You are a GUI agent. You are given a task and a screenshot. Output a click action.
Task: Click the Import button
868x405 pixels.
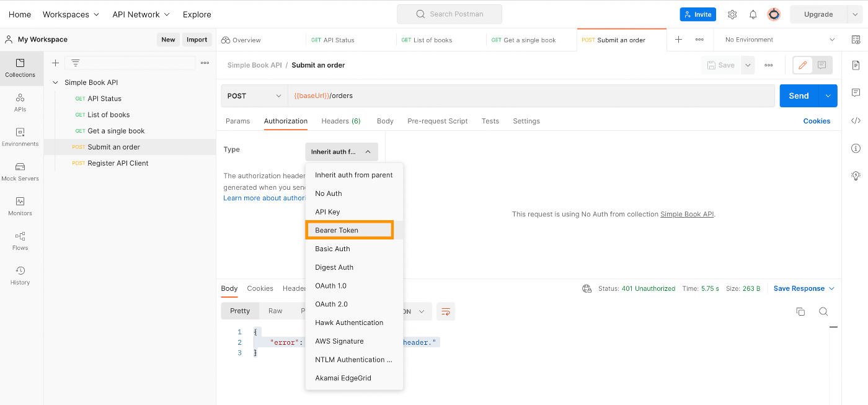coord(197,40)
